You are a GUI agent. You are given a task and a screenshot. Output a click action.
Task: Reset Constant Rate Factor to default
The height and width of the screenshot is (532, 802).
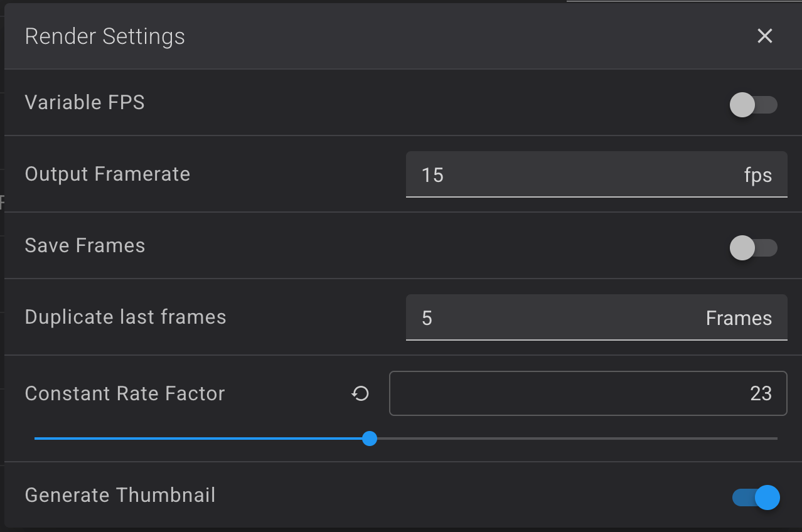(360, 394)
